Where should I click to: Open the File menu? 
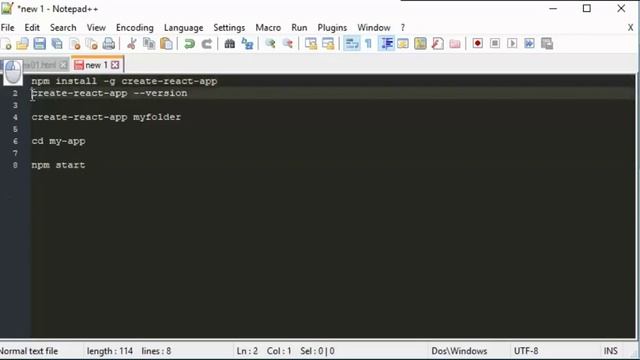[x=7, y=28]
